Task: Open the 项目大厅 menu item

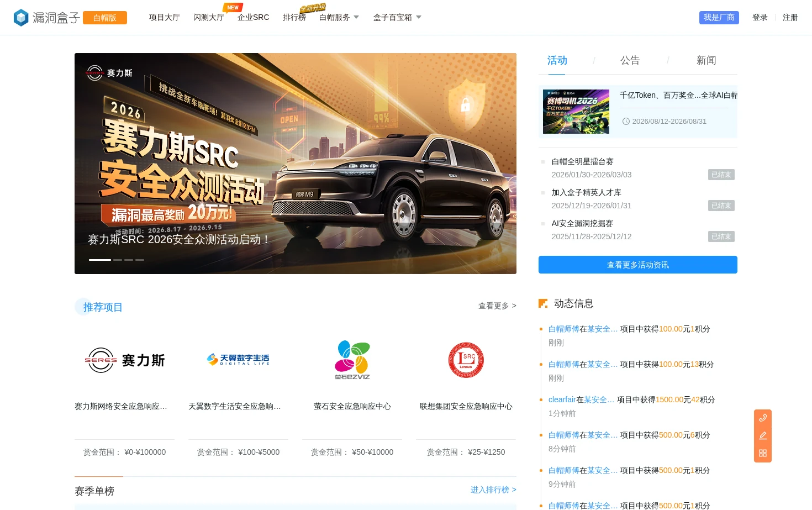Action: [165, 17]
